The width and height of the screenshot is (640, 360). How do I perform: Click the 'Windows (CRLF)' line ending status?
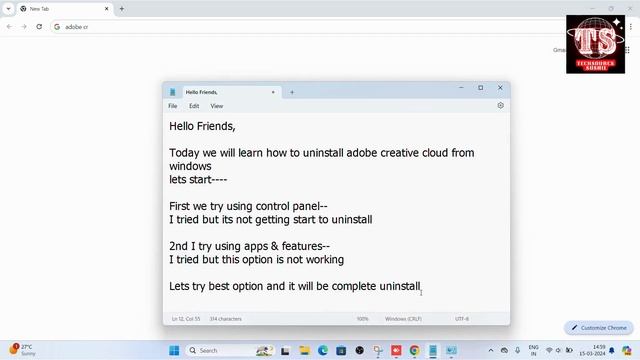(403, 319)
